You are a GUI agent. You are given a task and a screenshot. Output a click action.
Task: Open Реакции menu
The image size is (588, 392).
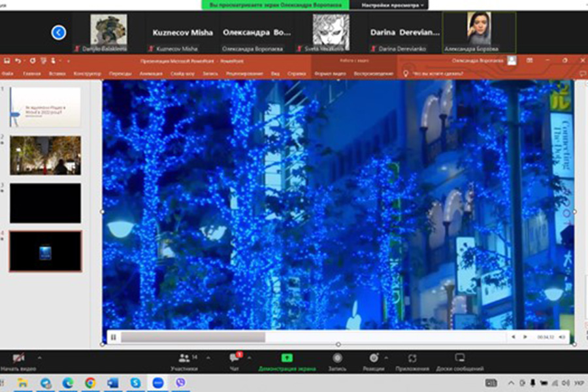point(374,362)
